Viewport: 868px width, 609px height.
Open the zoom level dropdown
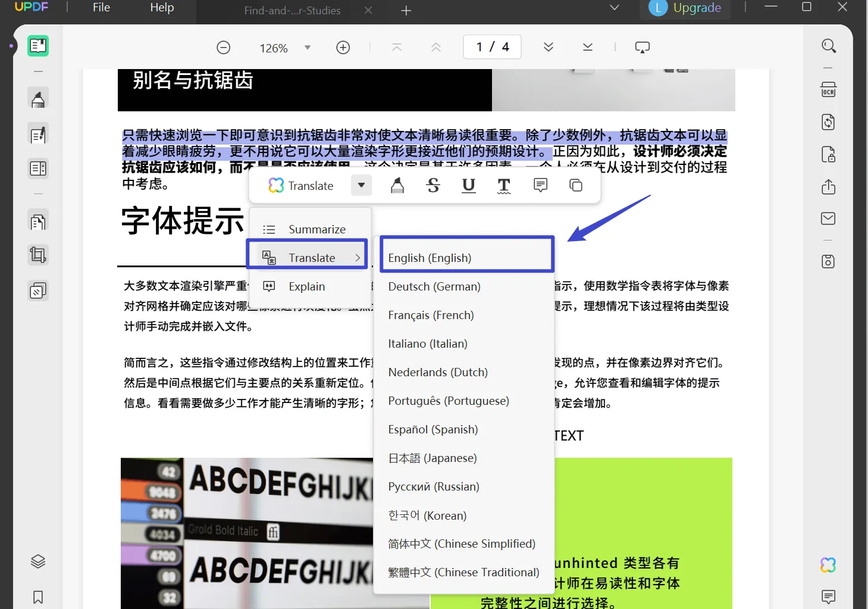click(308, 48)
